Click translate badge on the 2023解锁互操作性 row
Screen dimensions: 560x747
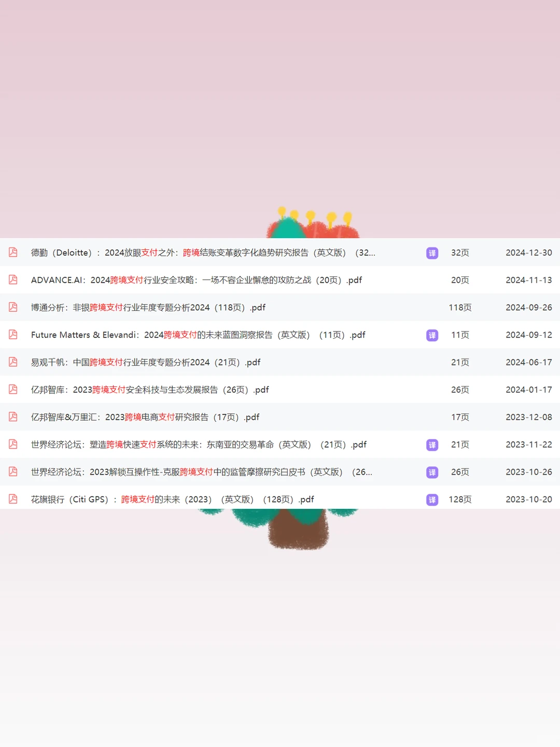coord(432,473)
